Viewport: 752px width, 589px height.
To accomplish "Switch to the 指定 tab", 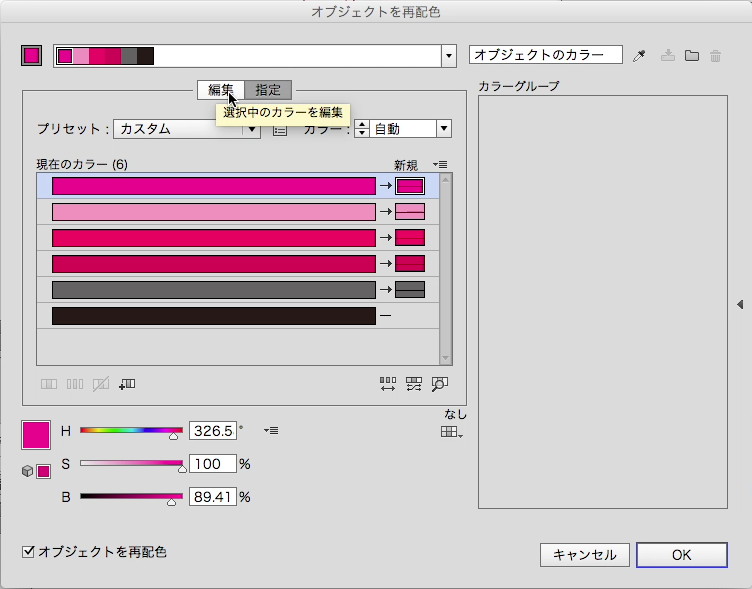I will [268, 90].
